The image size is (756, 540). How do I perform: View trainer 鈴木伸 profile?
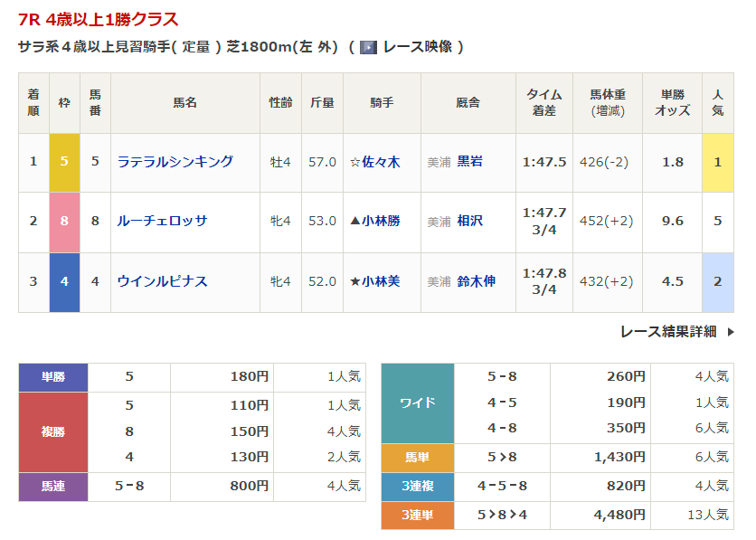tap(476, 281)
